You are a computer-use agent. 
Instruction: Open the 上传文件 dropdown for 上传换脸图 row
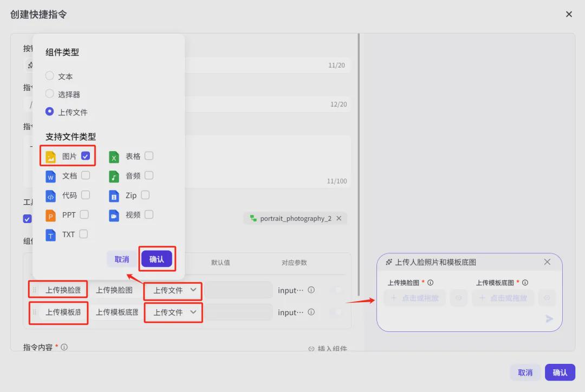[173, 290]
